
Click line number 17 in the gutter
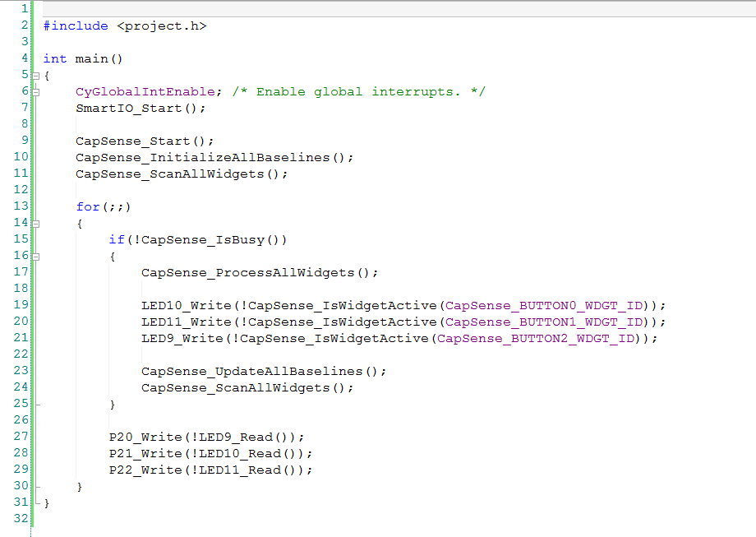tap(21, 271)
